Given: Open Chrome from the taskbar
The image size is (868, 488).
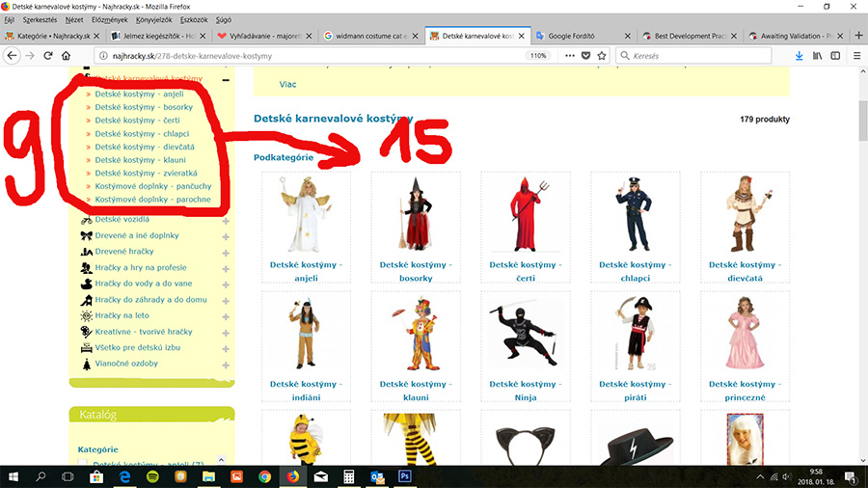Looking at the screenshot, I should coord(264,476).
